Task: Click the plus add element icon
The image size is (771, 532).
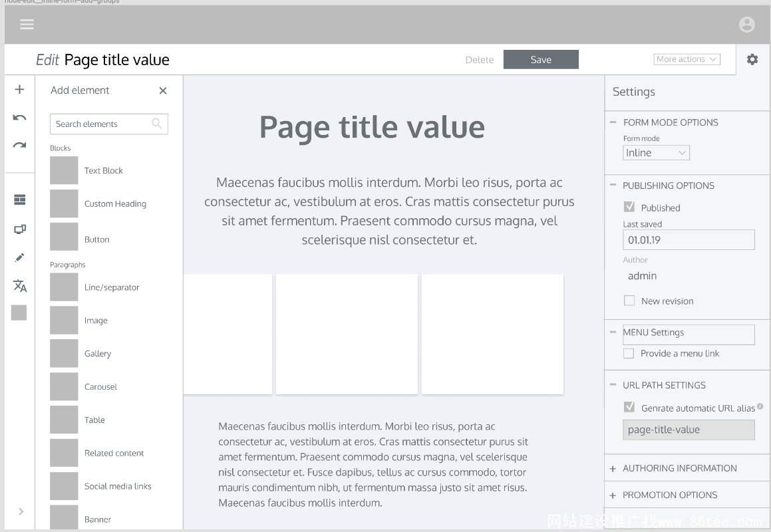Action: [x=20, y=90]
